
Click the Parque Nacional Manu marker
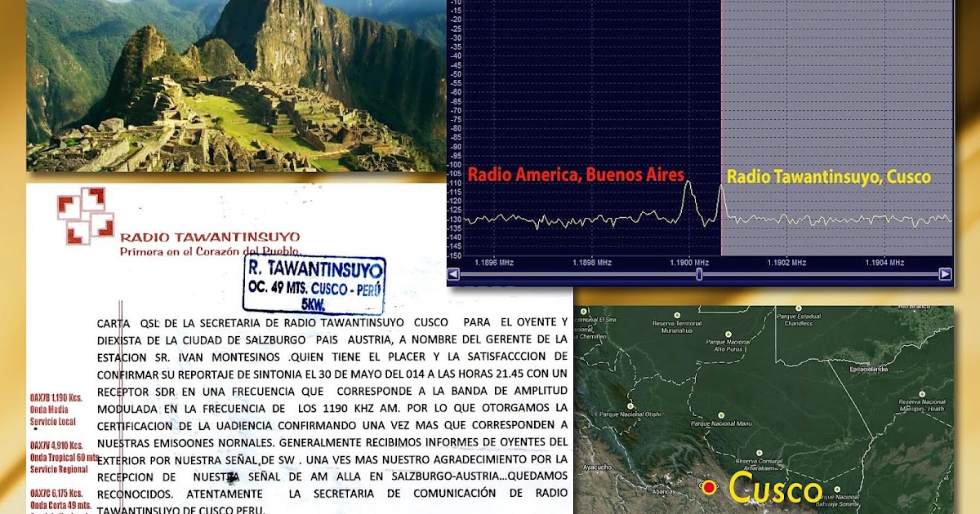[x=720, y=414]
